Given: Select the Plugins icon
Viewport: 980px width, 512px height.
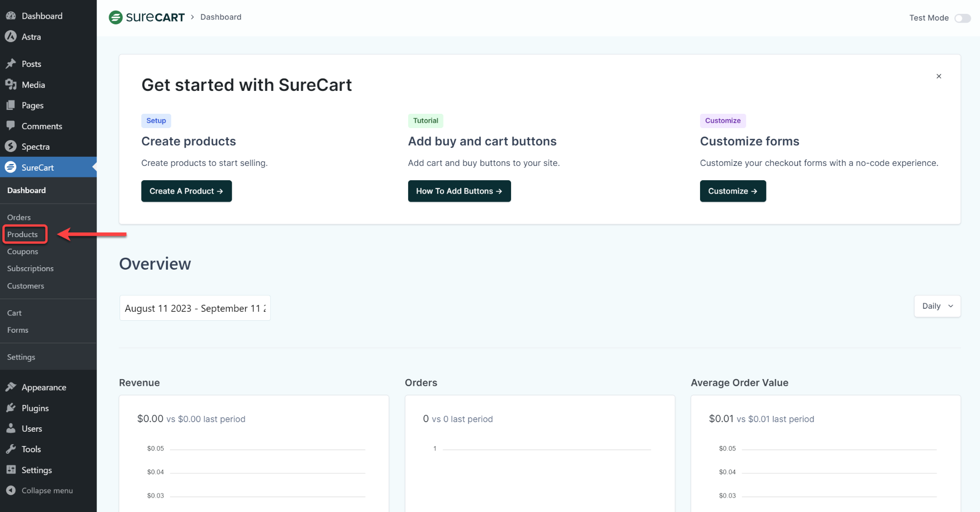Looking at the screenshot, I should pos(11,408).
